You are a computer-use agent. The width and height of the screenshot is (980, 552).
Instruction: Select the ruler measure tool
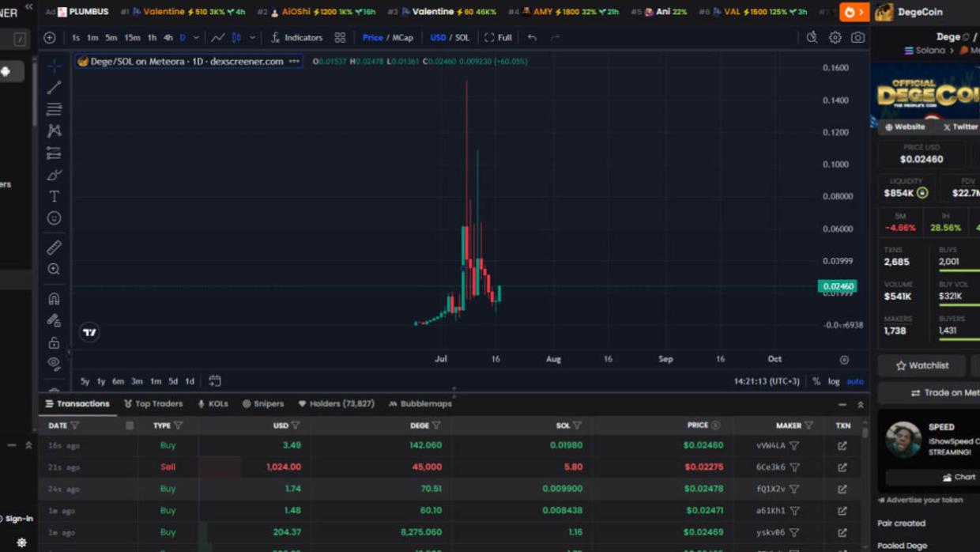tap(54, 248)
